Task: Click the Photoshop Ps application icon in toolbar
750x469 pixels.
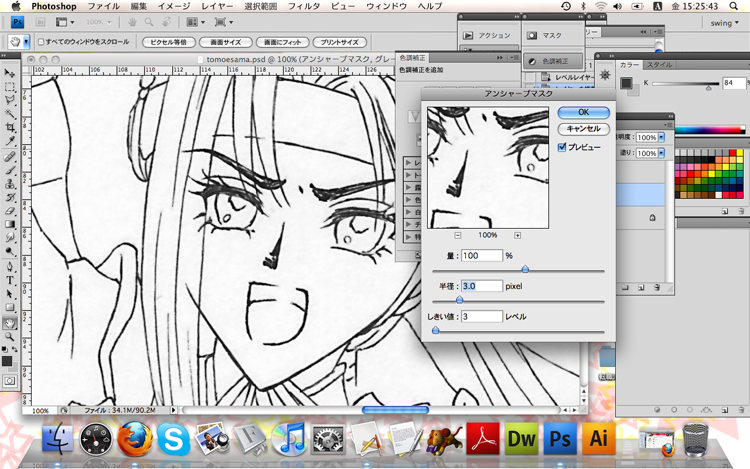Action: tap(17, 22)
